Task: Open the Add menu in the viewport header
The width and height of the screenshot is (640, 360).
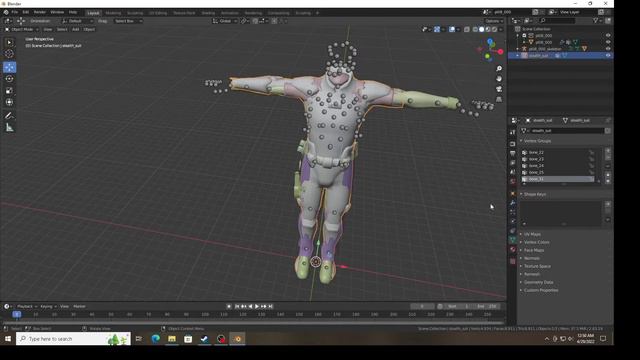Action: tap(76, 29)
